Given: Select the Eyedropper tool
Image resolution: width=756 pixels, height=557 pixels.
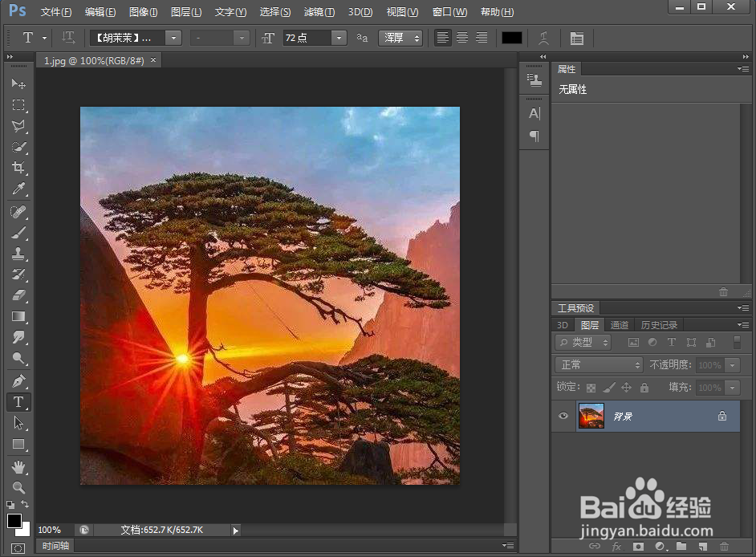Looking at the screenshot, I should tap(18, 189).
